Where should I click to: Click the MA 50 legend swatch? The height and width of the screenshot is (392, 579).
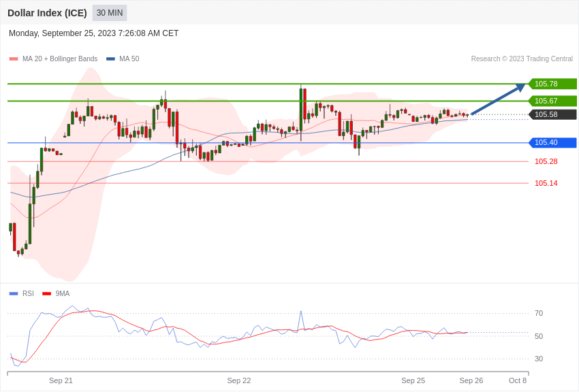point(110,59)
